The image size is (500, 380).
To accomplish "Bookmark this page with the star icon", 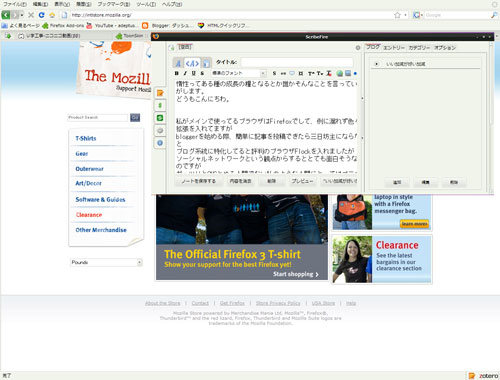I will click(x=397, y=15).
